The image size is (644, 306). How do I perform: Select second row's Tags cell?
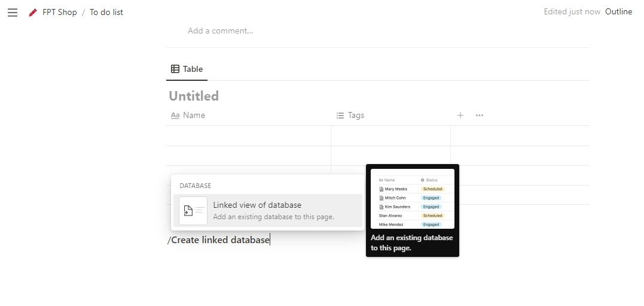[390, 156]
